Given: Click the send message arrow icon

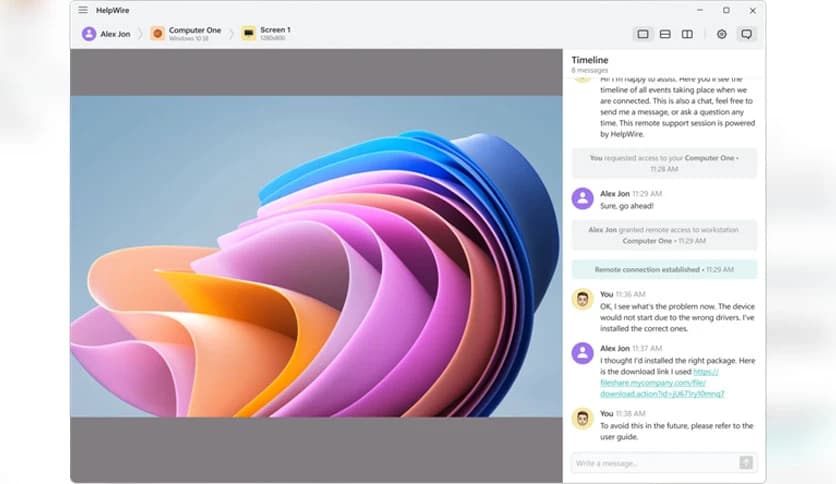Looking at the screenshot, I should pos(745,462).
